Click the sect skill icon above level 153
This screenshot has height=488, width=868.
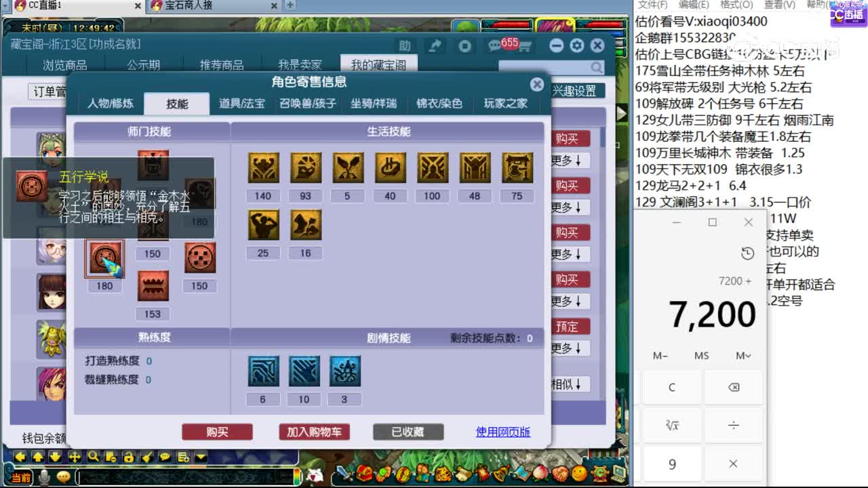tap(153, 286)
